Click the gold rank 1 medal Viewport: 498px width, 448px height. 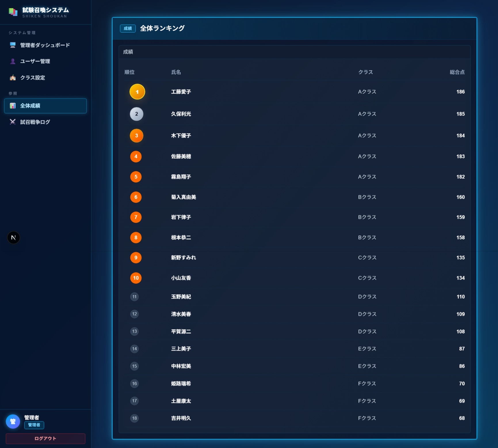pyautogui.click(x=137, y=92)
